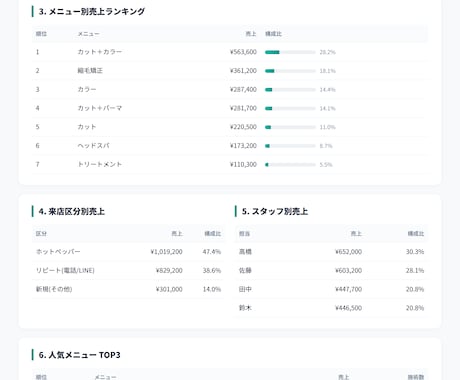Image resolution: width=460 pixels, height=380 pixels.
Task: Select the カット+カラー menu name
Action: 100,52
